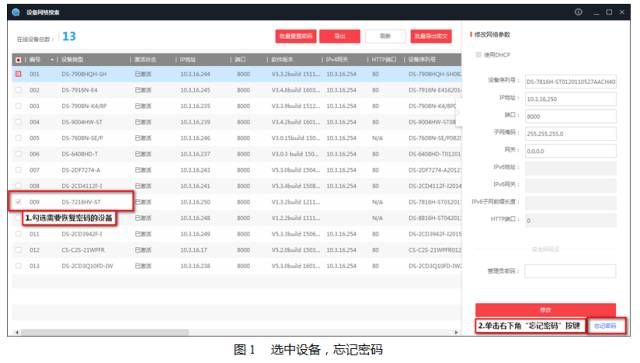
Task: Select the checkbox for device 007
Action: coord(18,170)
